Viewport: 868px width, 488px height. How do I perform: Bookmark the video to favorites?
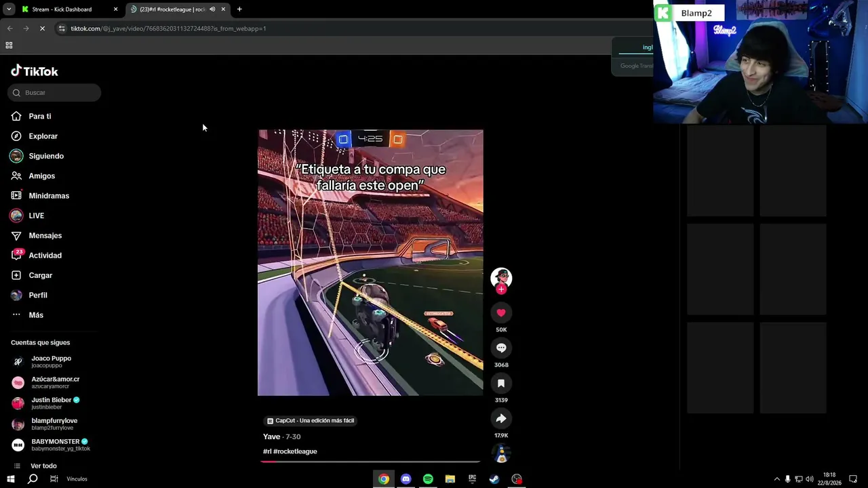501,383
